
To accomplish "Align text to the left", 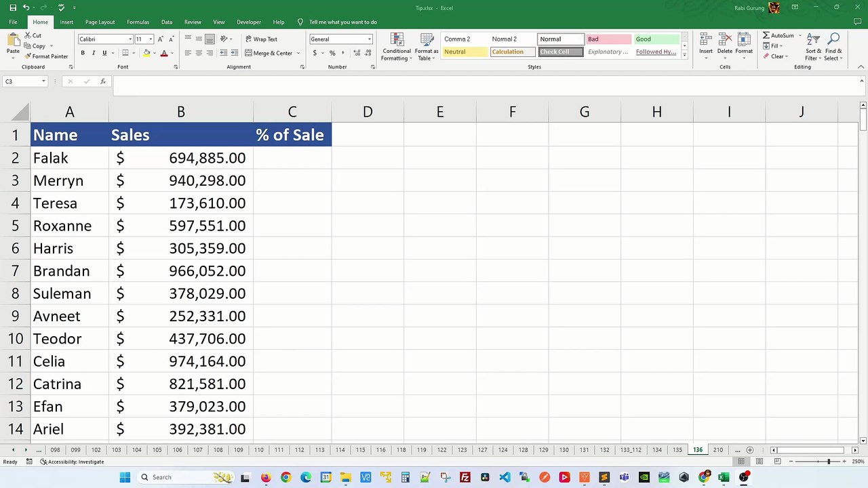I will click(188, 53).
